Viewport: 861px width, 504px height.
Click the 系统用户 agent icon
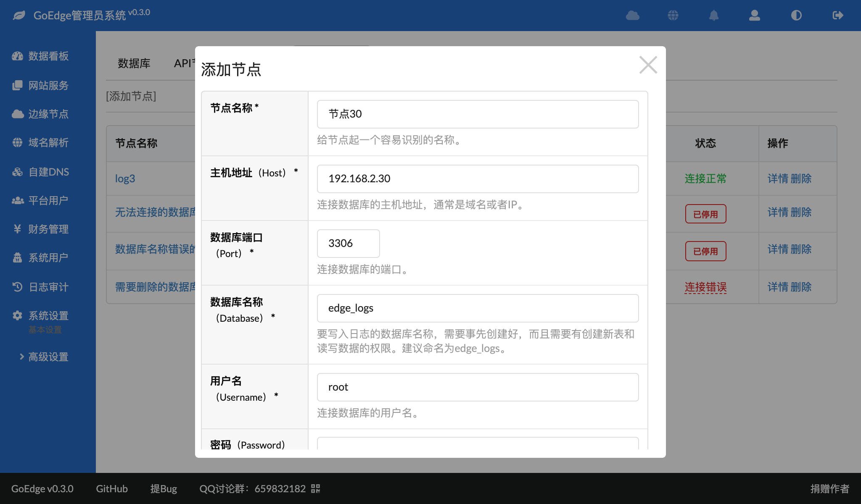click(x=17, y=257)
